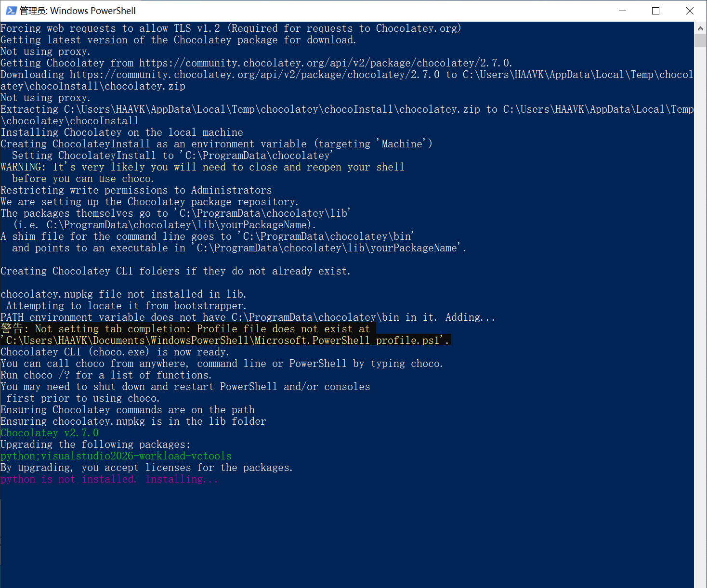The height and width of the screenshot is (588, 707).
Task: Click the community.chocolatey.org URL after 'Getting Chocolatey from'
Action: (x=325, y=63)
